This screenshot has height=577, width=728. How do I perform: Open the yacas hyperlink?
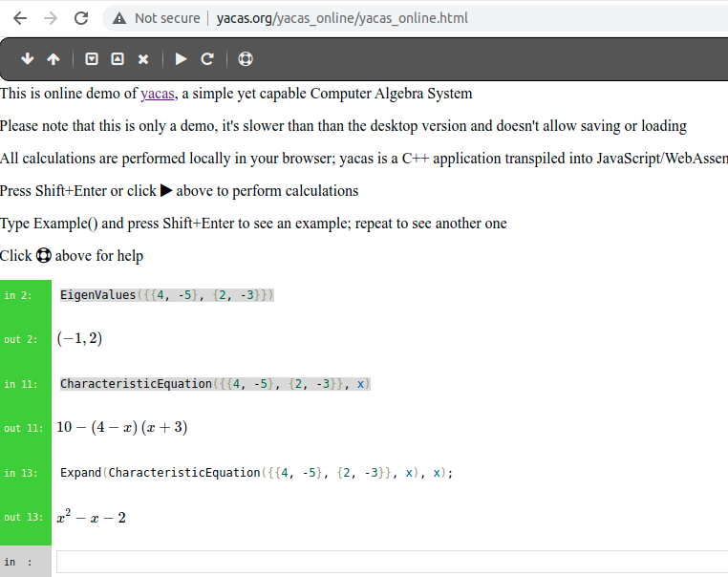158,94
